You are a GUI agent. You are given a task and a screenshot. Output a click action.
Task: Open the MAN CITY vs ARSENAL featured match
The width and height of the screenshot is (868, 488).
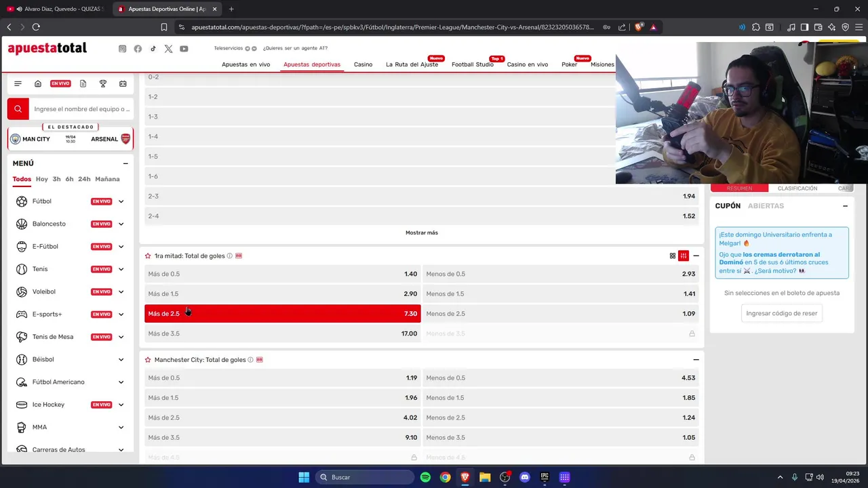(71, 139)
